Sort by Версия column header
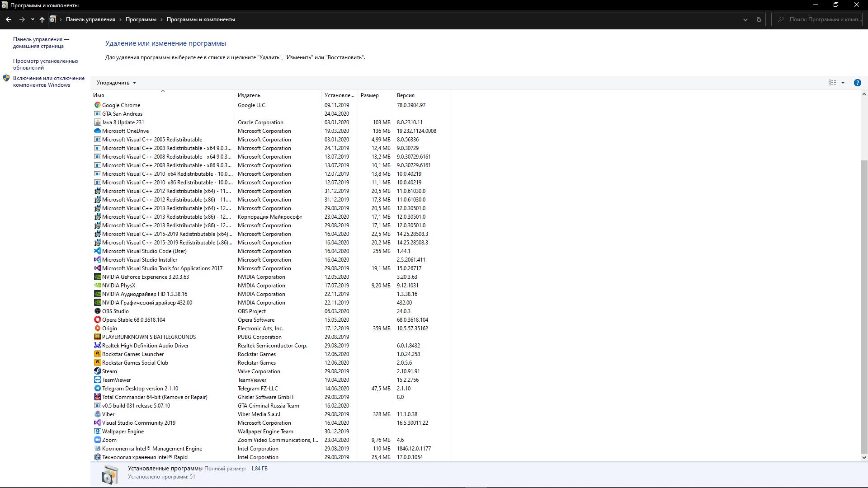 (x=423, y=95)
